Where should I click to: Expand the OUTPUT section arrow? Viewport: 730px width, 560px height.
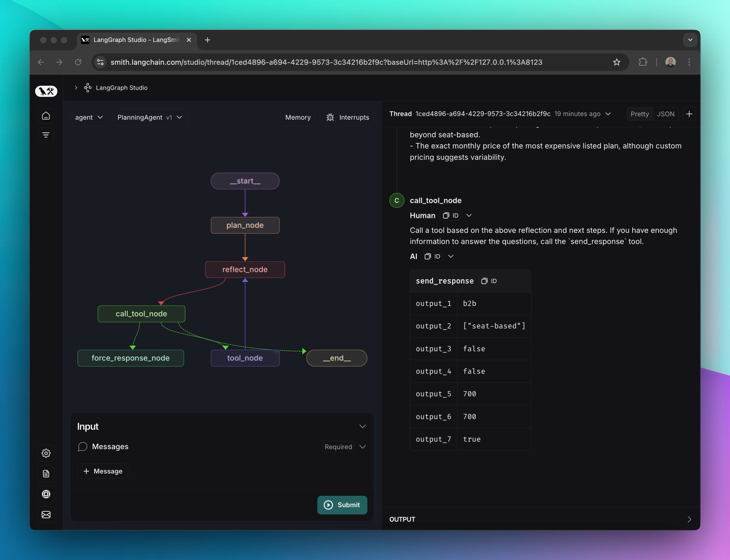point(689,519)
